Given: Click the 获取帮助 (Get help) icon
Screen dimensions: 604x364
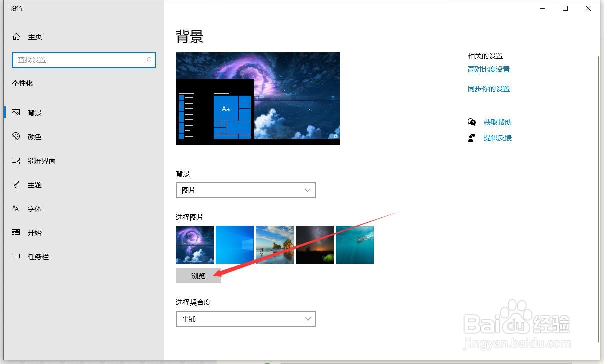Looking at the screenshot, I should tap(471, 122).
